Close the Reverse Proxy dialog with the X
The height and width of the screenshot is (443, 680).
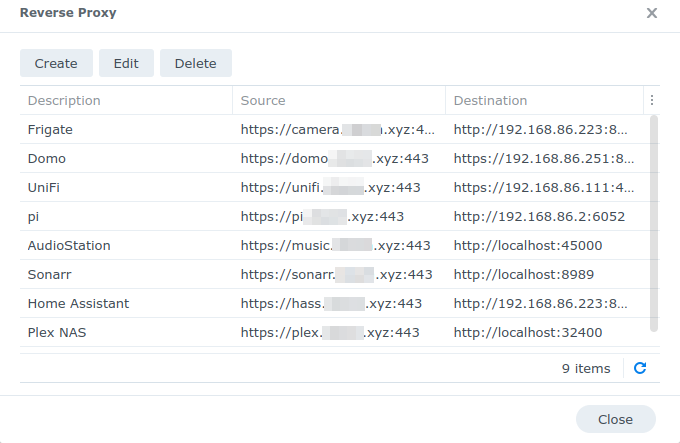[651, 13]
